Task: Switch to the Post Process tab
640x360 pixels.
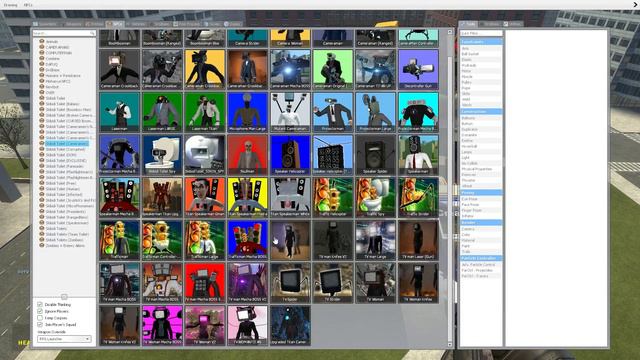Action: click(x=187, y=24)
